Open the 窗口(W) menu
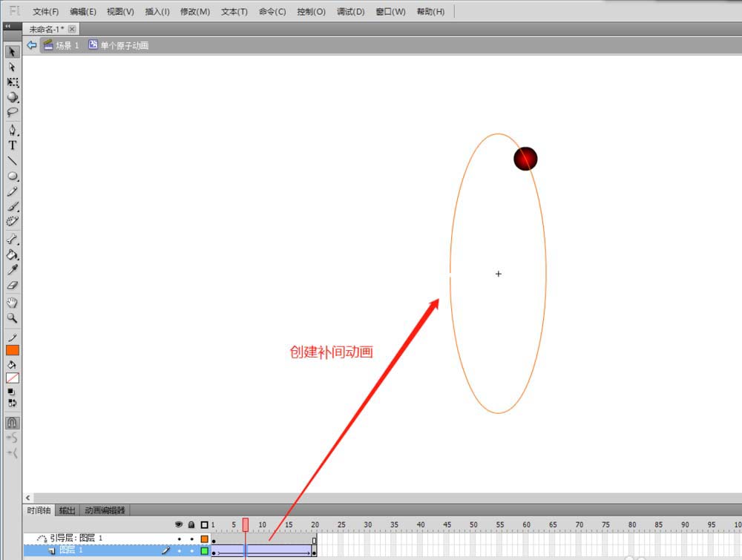 coord(390,12)
